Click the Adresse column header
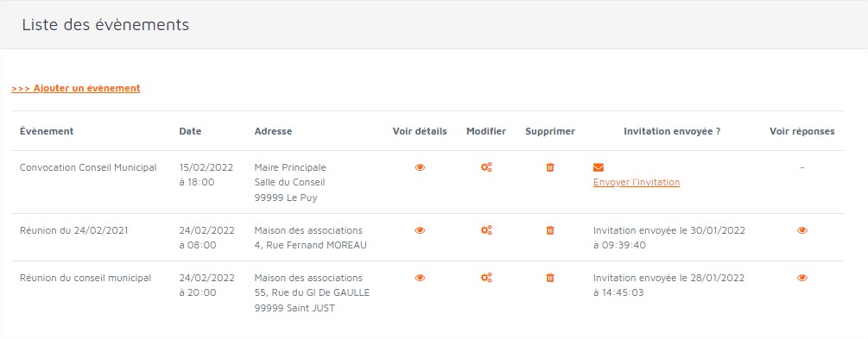 (273, 131)
